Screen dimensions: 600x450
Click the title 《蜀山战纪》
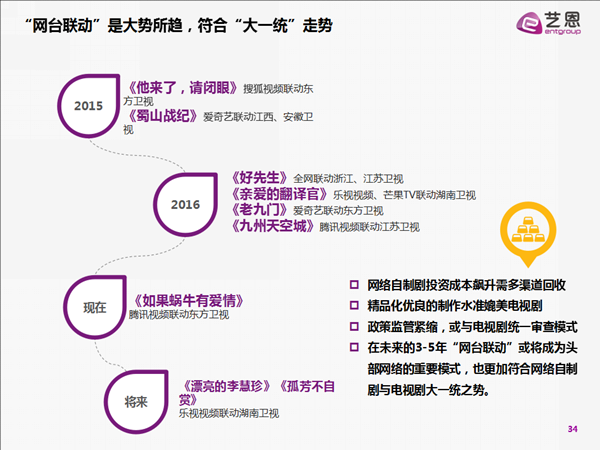click(162, 116)
